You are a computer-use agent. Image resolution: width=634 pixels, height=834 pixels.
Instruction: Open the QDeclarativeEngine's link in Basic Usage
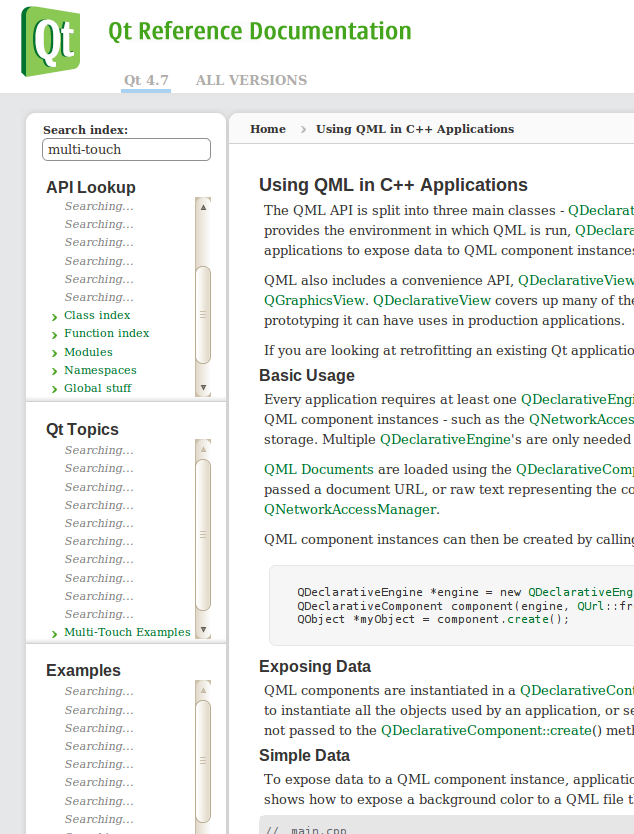pyautogui.click(x=447, y=439)
